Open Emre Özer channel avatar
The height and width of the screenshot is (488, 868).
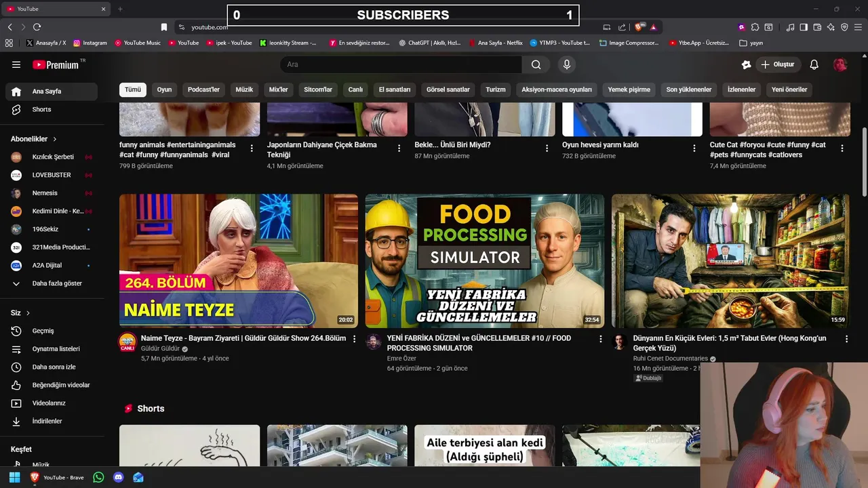point(374,342)
